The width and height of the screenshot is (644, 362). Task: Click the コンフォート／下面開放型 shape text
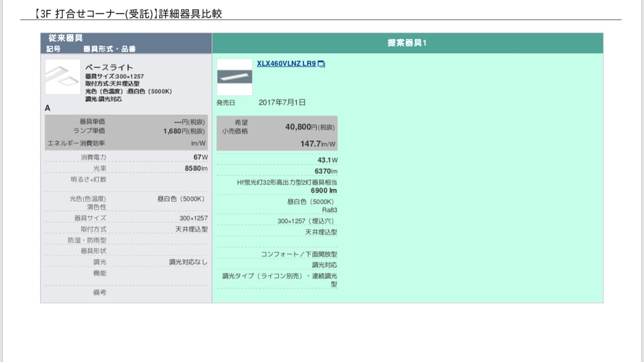point(299,254)
